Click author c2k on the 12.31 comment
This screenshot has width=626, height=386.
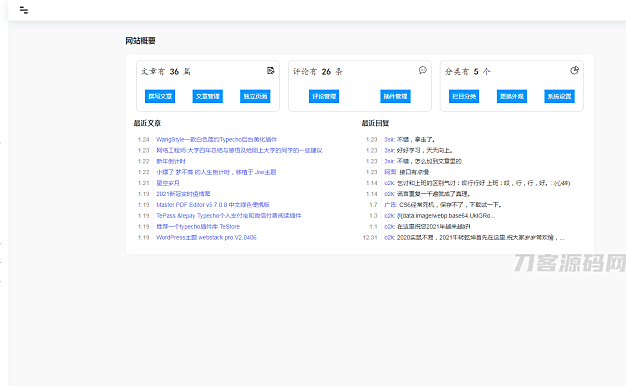coord(390,238)
